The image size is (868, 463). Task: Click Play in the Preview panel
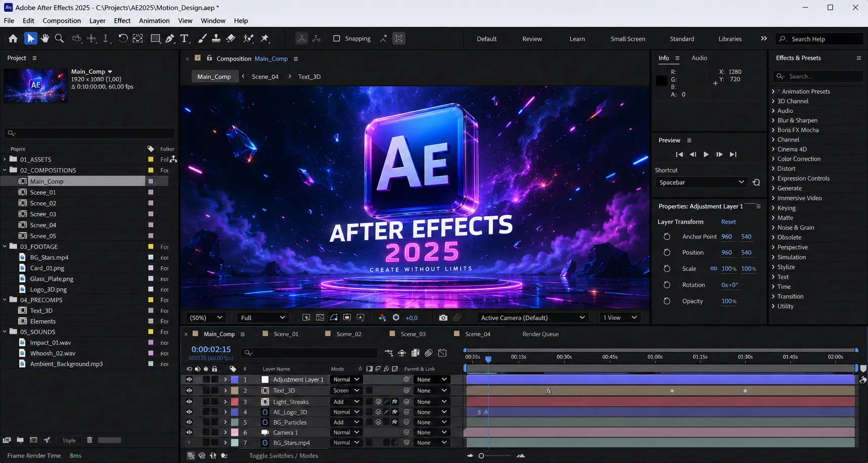(x=706, y=155)
